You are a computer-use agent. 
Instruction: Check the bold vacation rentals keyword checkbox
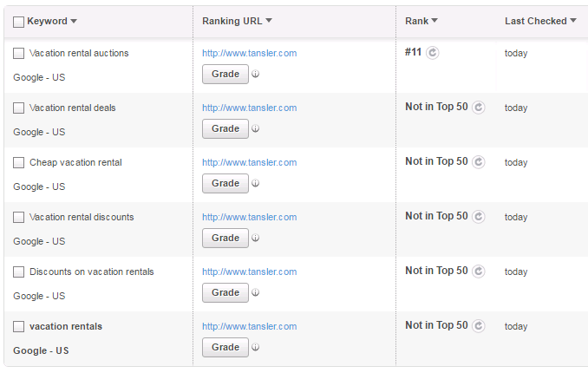(18, 326)
